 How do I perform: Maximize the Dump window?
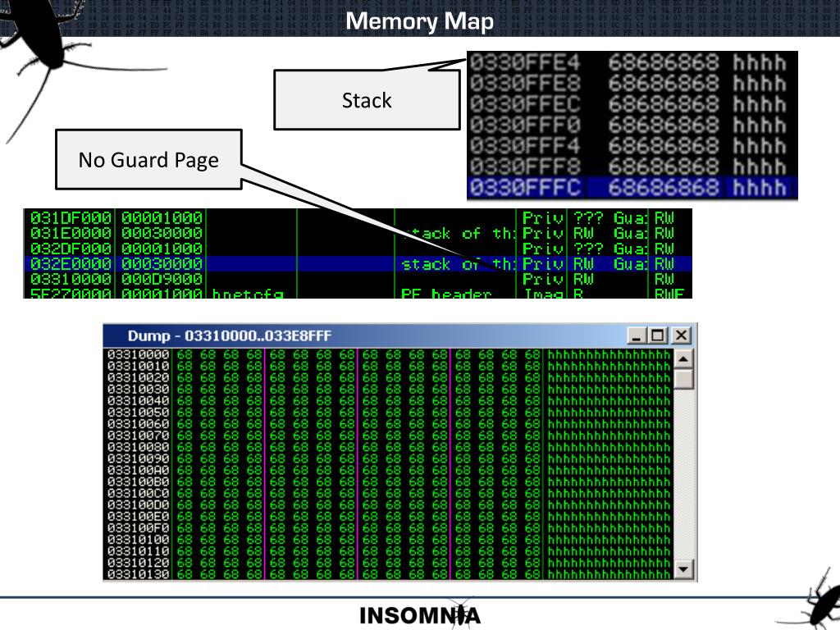[657, 336]
